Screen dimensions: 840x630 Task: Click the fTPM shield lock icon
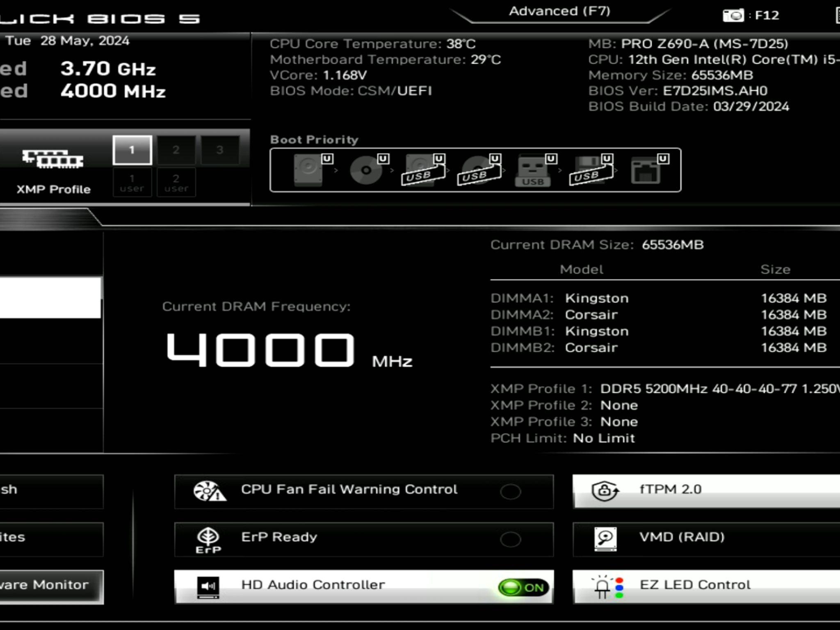click(x=605, y=491)
